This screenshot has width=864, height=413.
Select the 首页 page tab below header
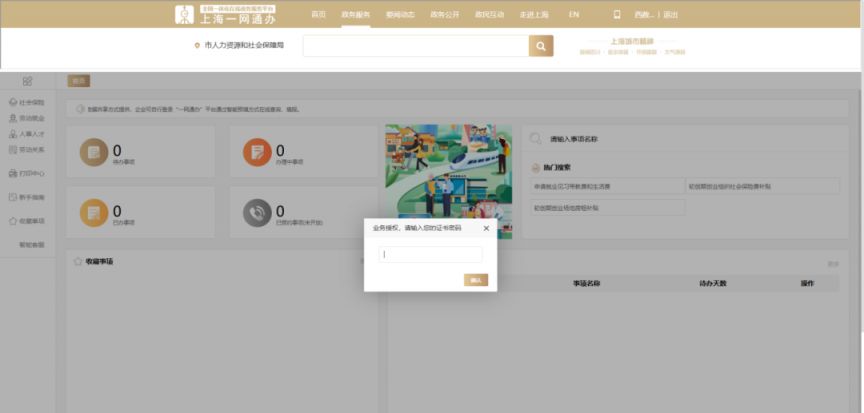point(79,81)
